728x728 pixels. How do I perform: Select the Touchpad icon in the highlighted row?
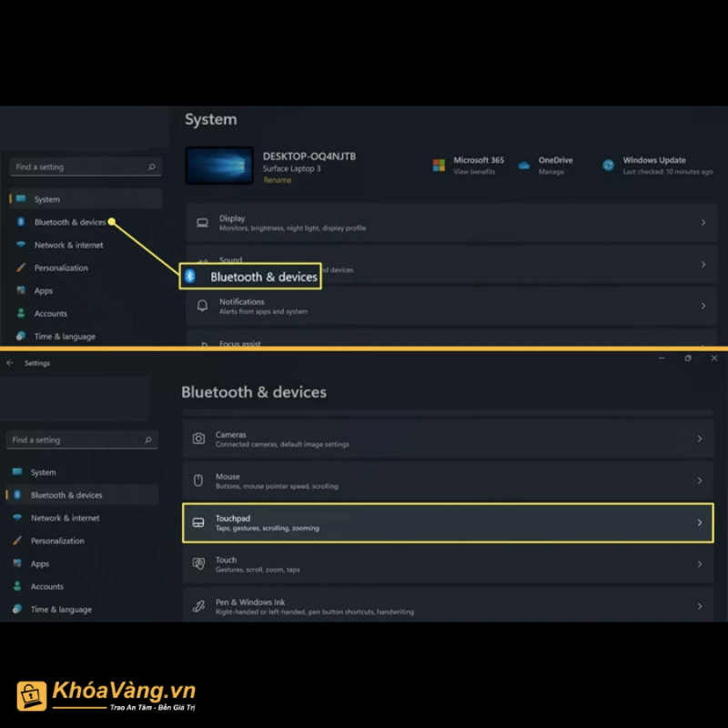coord(198,522)
